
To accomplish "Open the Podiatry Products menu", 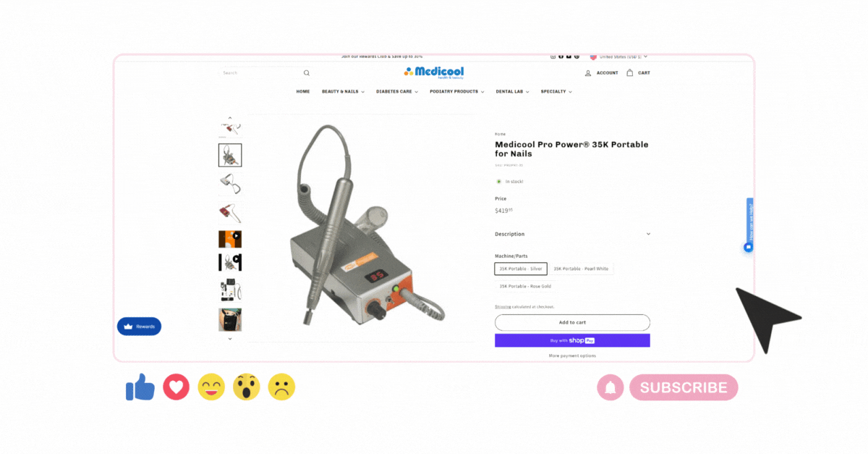I will pos(457,92).
